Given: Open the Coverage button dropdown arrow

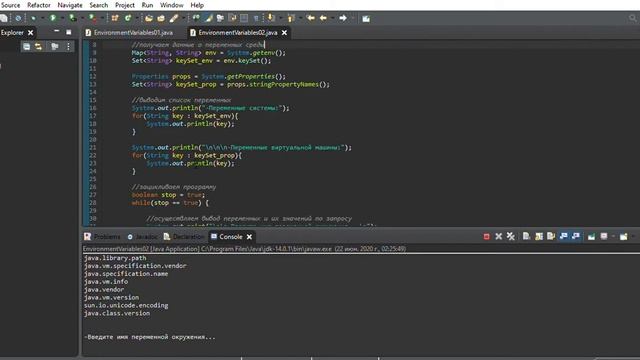Looking at the screenshot, I should point(82,18).
